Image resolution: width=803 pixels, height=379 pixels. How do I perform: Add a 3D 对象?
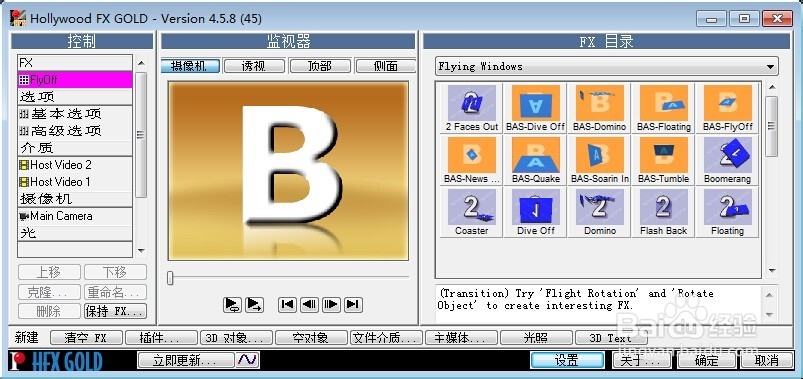click(236, 338)
